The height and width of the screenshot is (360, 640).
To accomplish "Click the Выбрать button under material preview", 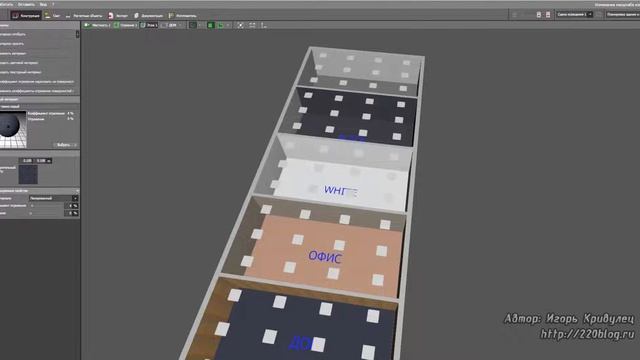I will (65, 145).
